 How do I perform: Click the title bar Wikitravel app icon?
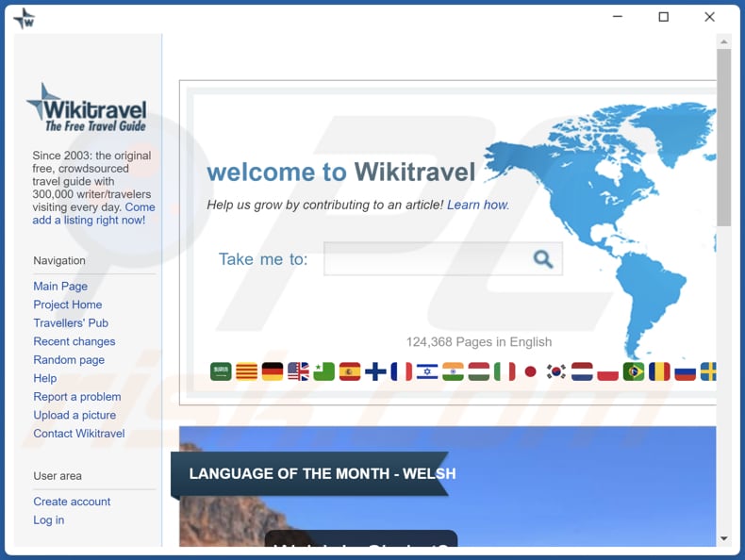(24, 19)
